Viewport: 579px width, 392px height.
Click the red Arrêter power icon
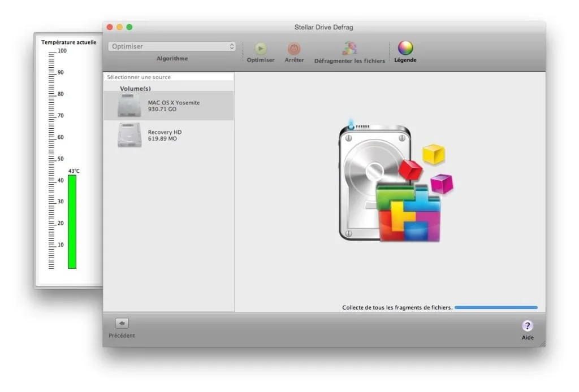294,49
